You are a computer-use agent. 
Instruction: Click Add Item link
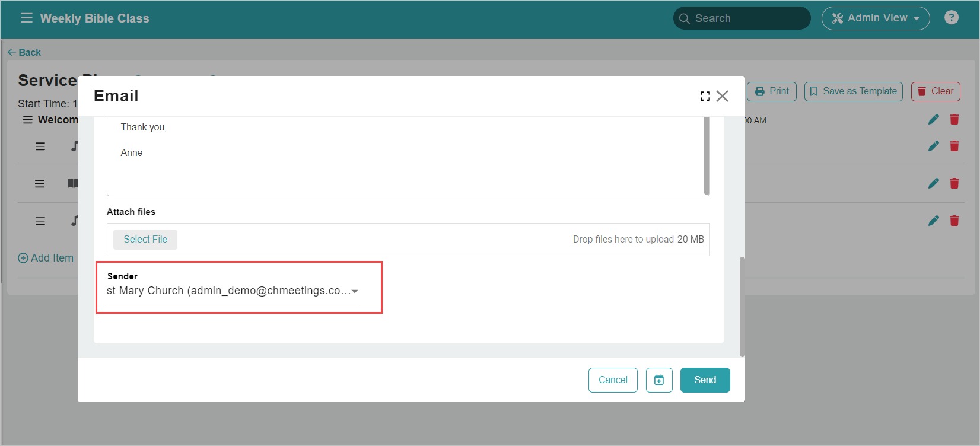pos(46,258)
